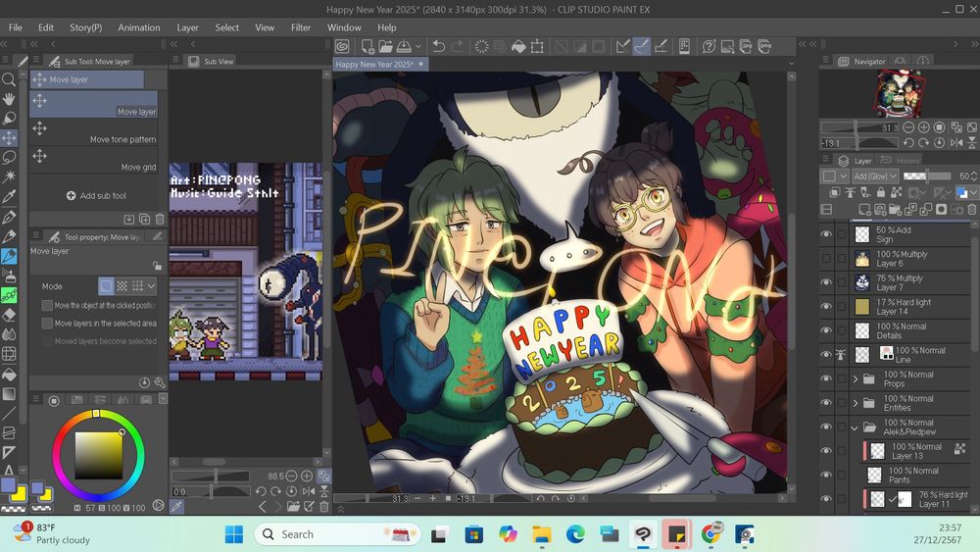
Task: Click Lock layer padlock icon
Action: (881, 192)
